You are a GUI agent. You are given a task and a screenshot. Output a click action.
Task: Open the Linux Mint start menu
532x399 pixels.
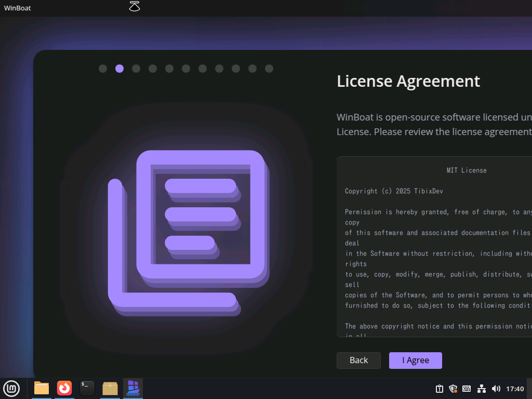pos(11,388)
